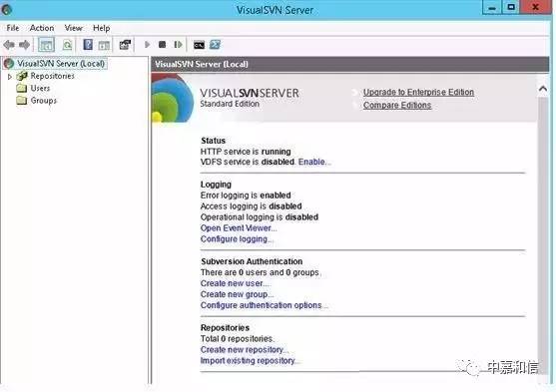The width and height of the screenshot is (556, 392).
Task: Click the Create new user link
Action: [235, 283]
